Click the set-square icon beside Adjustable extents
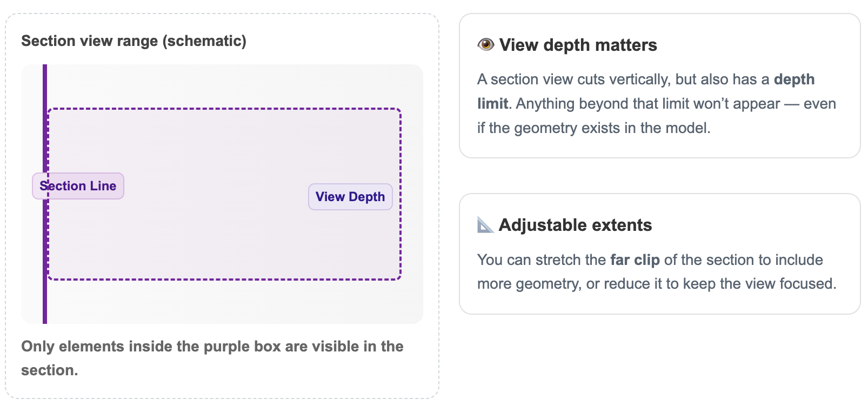 pos(485,224)
